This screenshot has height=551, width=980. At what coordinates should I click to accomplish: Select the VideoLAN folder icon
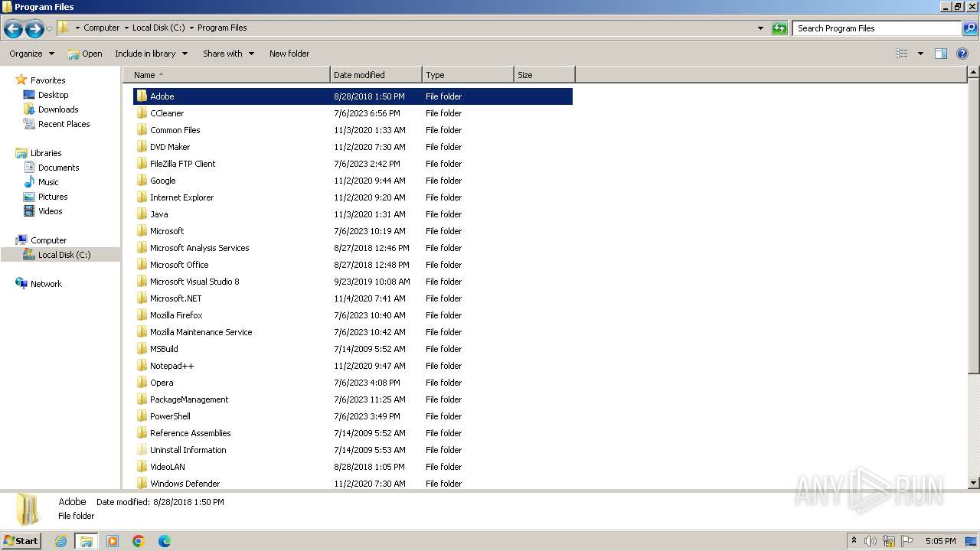142,467
